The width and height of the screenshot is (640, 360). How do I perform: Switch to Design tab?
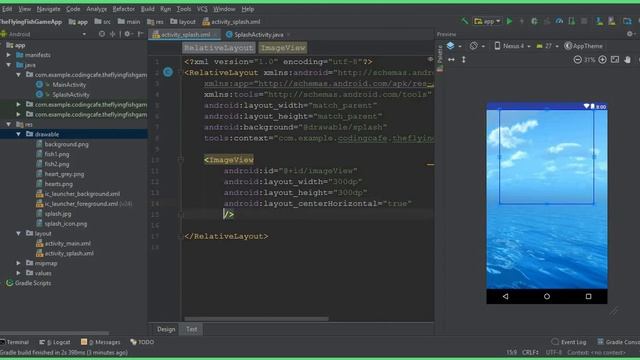coord(166,329)
